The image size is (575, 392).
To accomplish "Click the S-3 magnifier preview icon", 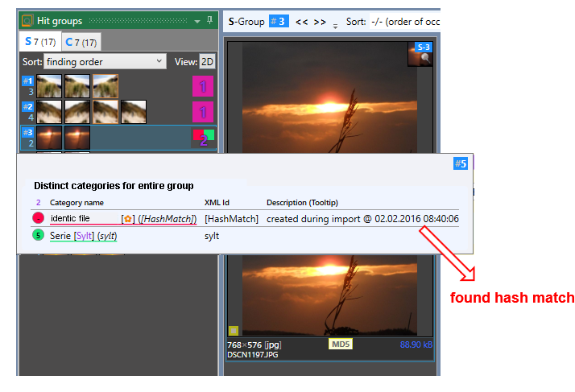I will (x=420, y=54).
